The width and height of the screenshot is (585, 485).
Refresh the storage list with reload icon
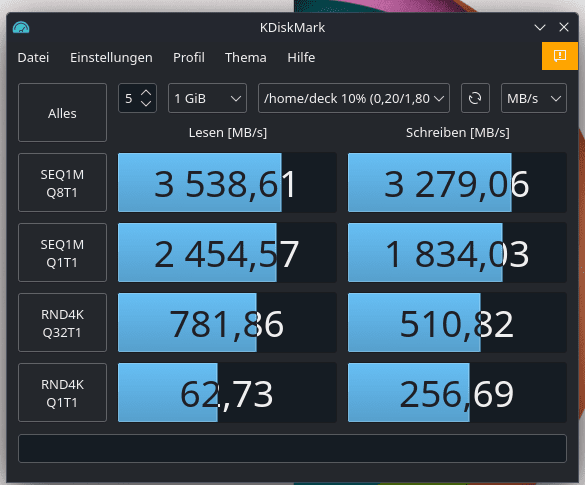[x=475, y=98]
